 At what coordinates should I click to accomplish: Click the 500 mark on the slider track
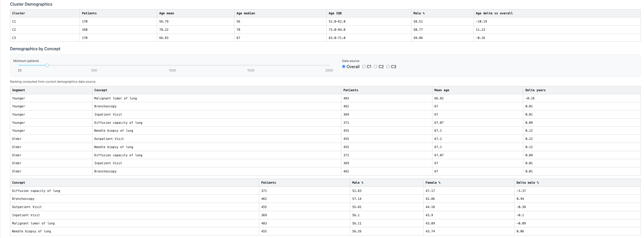pos(94,65)
